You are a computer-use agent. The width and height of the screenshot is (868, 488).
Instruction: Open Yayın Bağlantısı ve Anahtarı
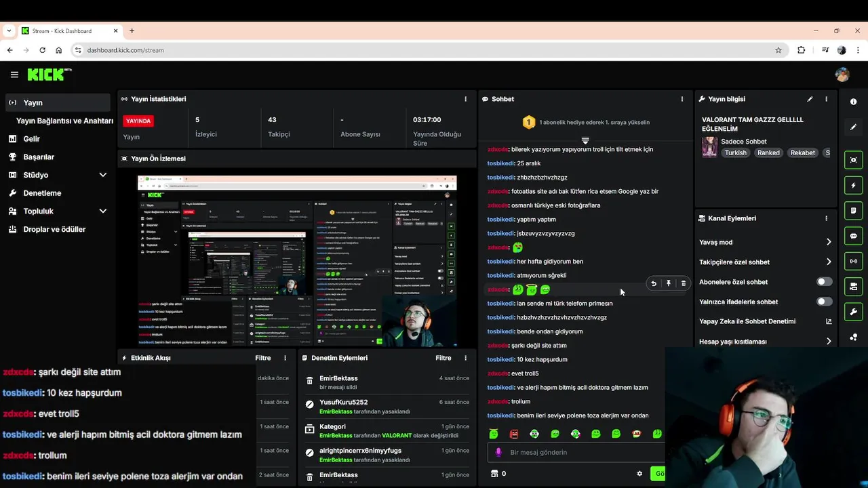pyautogui.click(x=64, y=121)
